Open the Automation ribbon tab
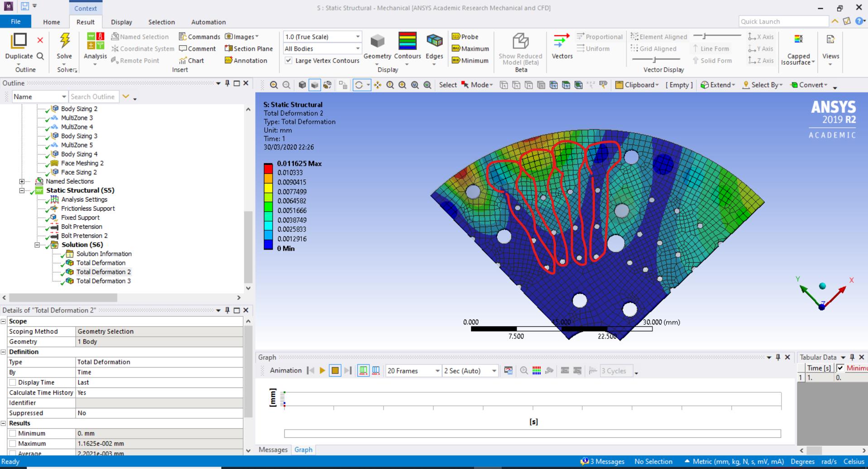The height and width of the screenshot is (469, 868). coord(208,22)
